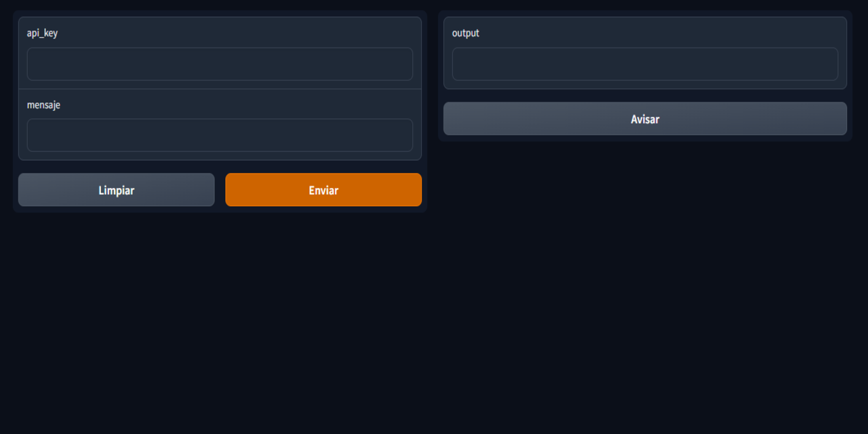Select the mensaje label
Viewport: 868px width, 434px height.
(x=43, y=104)
